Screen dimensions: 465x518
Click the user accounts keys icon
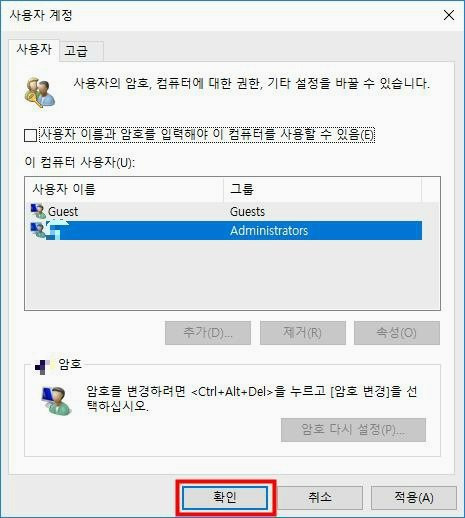40,93
